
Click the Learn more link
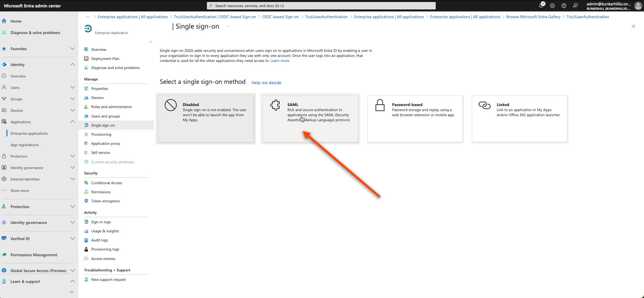(x=280, y=61)
